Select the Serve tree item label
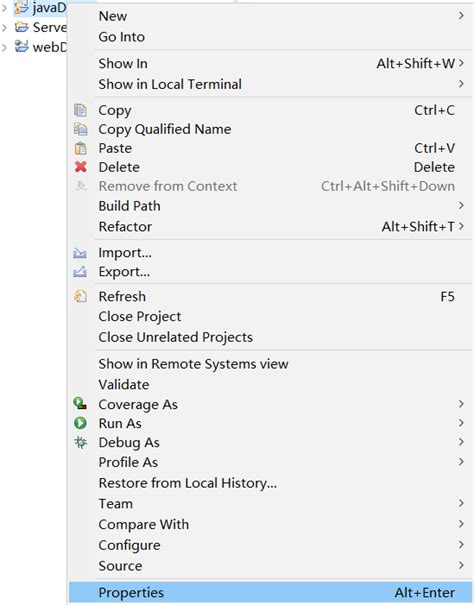 coord(49,27)
